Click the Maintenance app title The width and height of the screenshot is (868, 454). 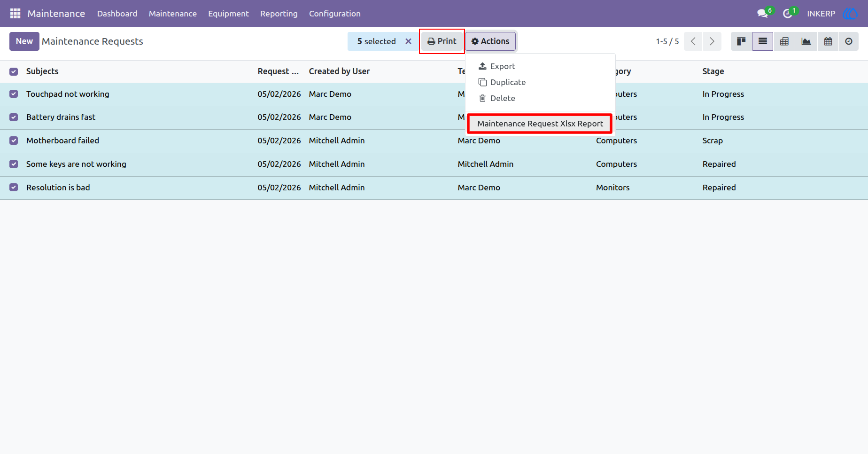[x=56, y=14]
